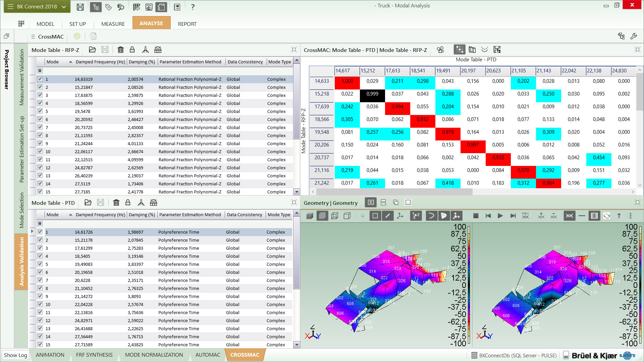Open the smiley/curve display icon in CrossMAC toolbar
The width and height of the screenshot is (644, 362).
click(x=484, y=50)
